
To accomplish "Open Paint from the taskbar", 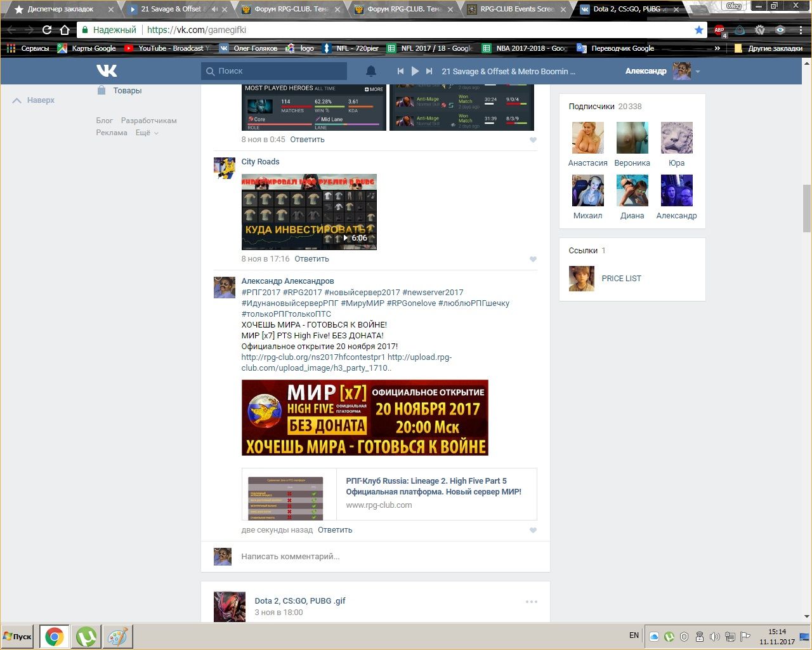I will 118,637.
